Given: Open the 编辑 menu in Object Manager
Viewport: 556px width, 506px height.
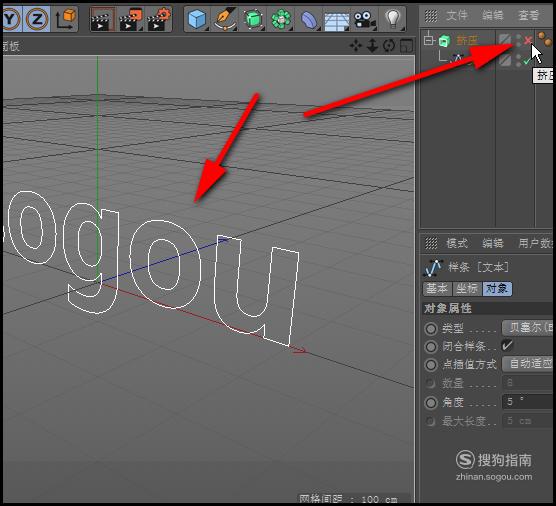Looking at the screenshot, I should [493, 16].
